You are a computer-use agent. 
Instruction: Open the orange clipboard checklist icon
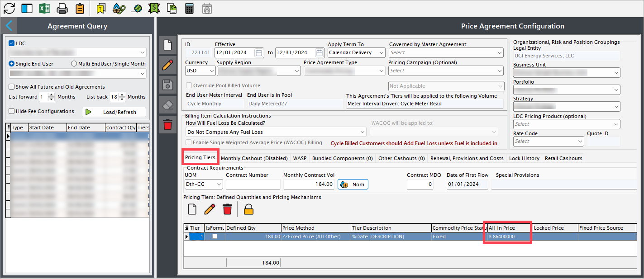[x=80, y=8]
